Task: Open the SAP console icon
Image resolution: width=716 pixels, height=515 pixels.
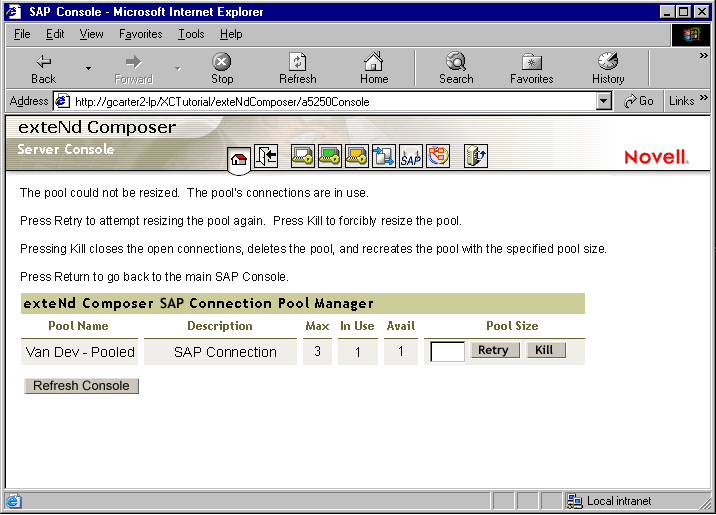Action: (411, 156)
